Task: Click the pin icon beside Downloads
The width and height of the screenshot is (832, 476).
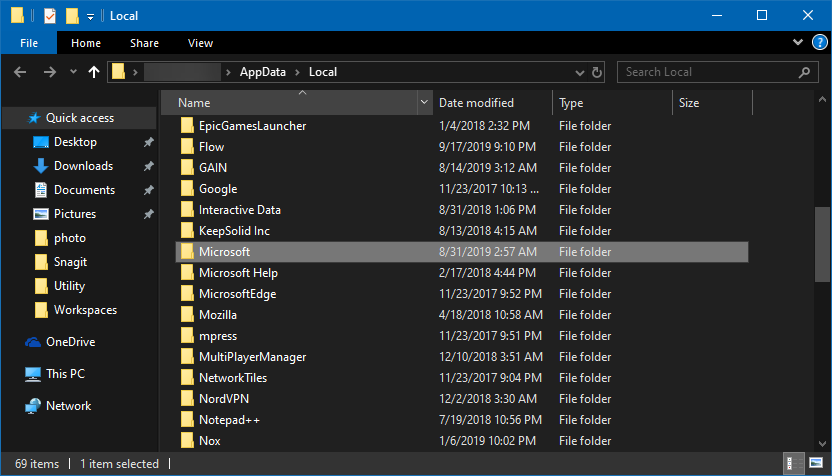Action: pos(149,166)
